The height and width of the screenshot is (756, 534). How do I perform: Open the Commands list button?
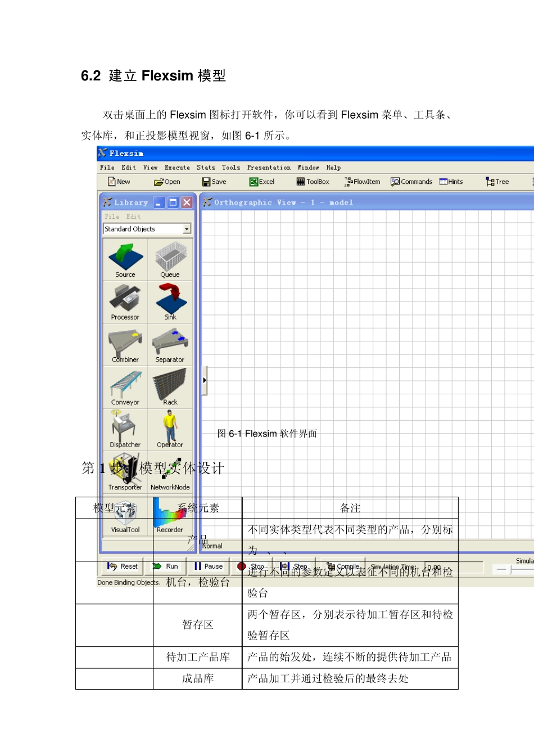411,182
